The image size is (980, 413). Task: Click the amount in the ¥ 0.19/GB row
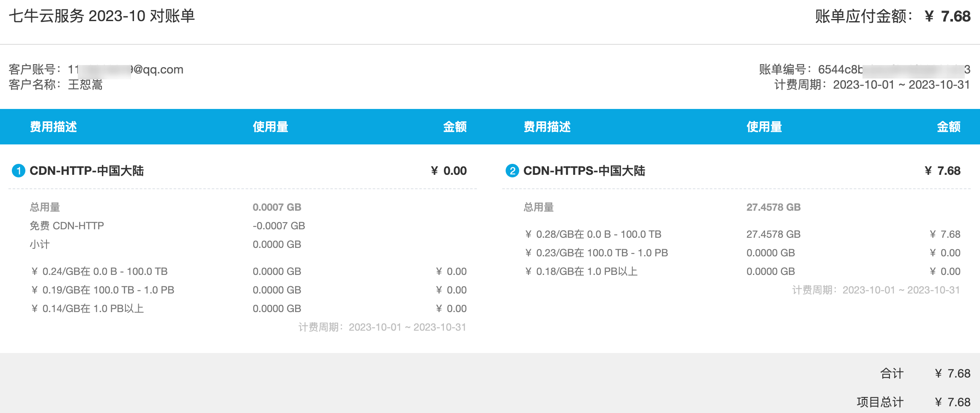tap(451, 290)
